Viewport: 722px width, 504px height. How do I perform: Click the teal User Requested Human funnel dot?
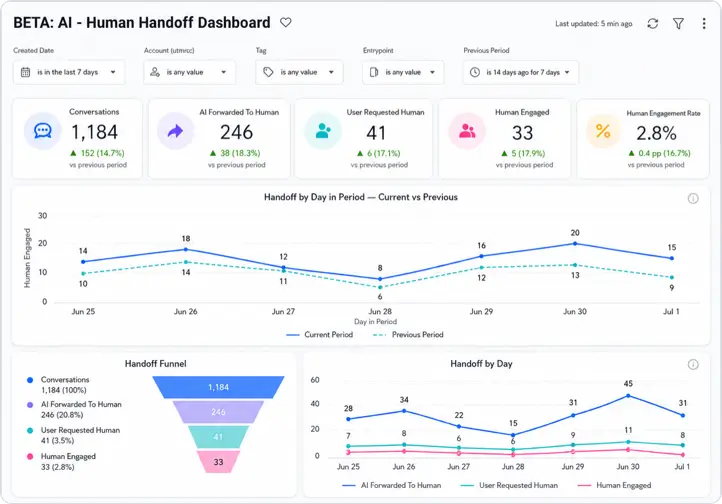point(30,431)
